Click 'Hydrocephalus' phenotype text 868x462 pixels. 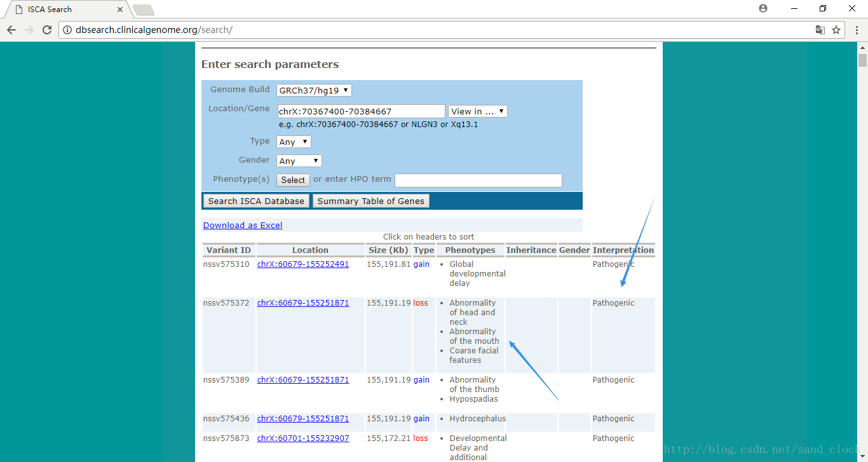pyautogui.click(x=478, y=419)
